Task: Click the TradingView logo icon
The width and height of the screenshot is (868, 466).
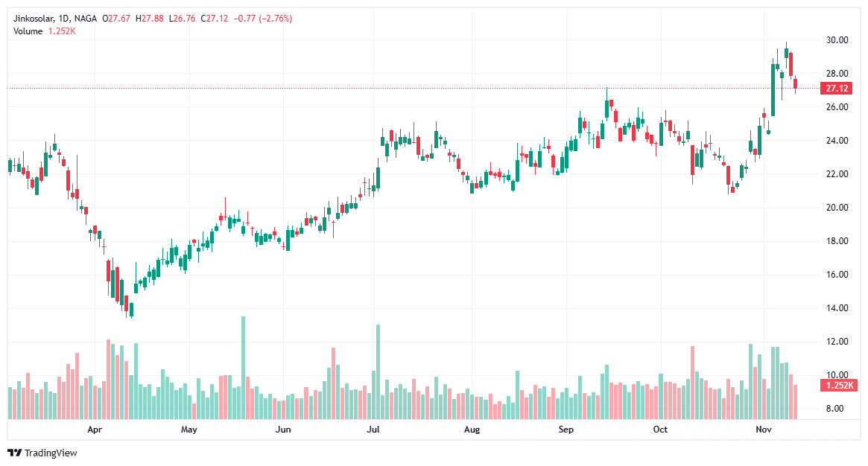Action: pyautogui.click(x=13, y=451)
